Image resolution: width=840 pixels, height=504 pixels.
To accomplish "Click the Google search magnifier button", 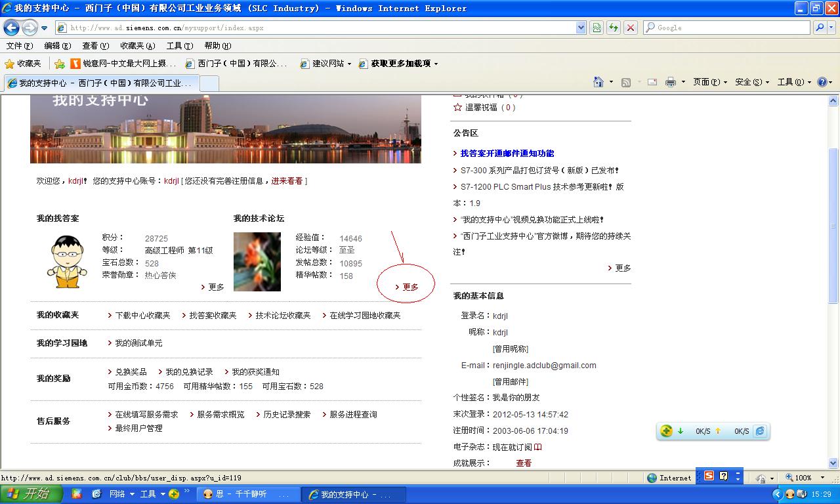I will click(x=820, y=28).
